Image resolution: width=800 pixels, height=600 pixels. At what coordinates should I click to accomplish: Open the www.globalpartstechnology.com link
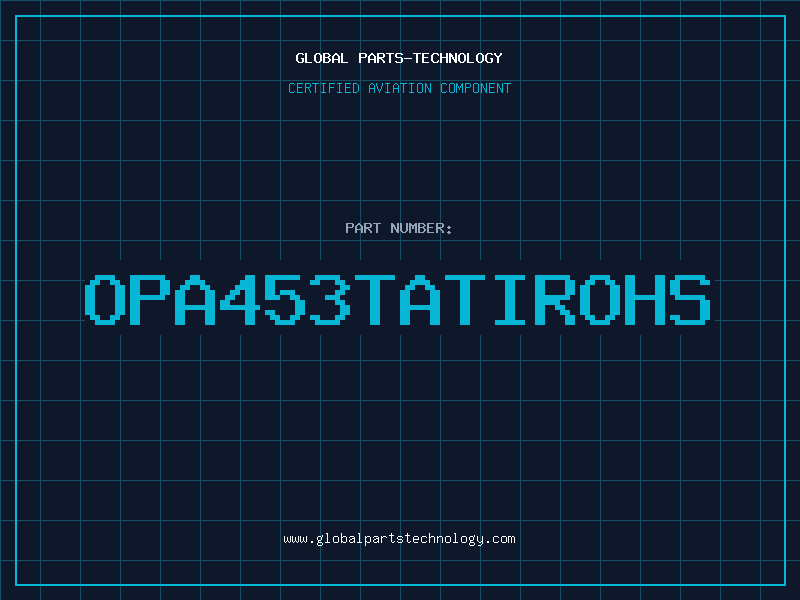click(x=399, y=539)
